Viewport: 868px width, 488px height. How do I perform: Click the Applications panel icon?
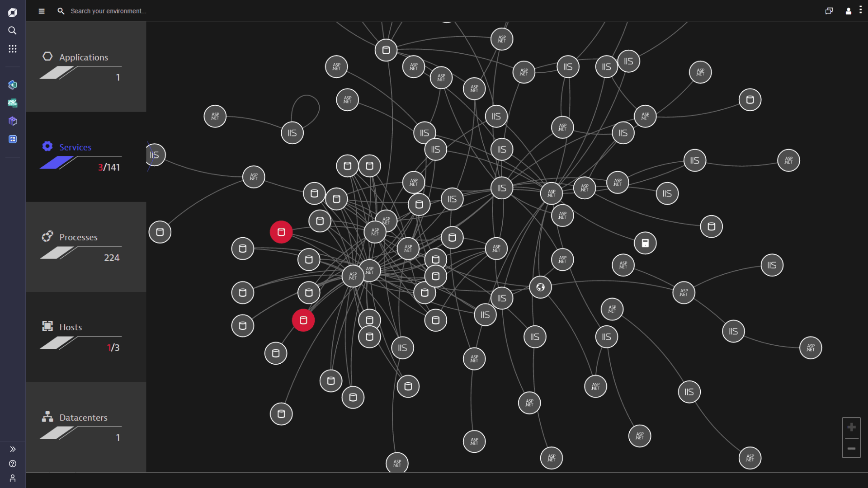pyautogui.click(x=47, y=56)
